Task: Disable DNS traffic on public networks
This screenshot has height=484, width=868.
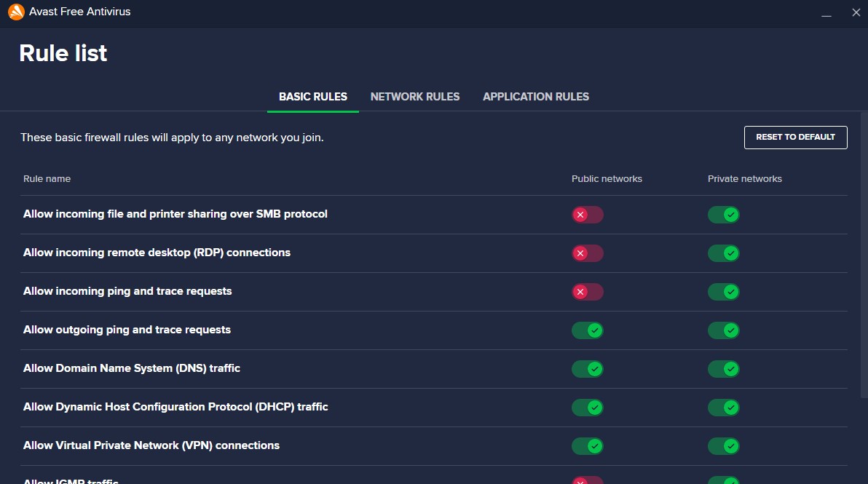Action: point(588,369)
